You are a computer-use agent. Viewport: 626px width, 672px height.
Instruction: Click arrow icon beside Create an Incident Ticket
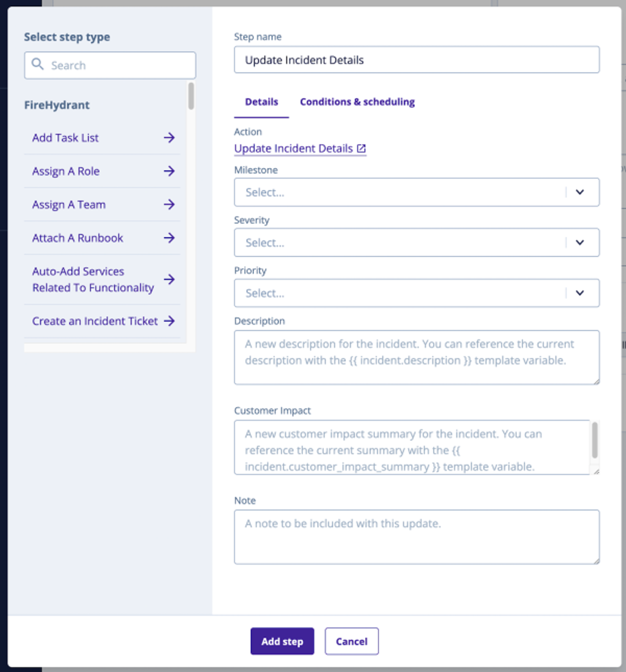pos(169,321)
